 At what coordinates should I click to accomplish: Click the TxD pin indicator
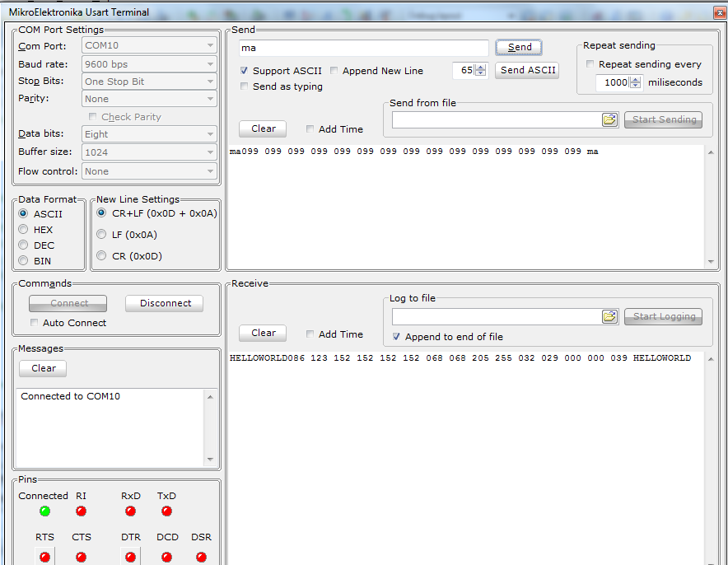tap(166, 511)
